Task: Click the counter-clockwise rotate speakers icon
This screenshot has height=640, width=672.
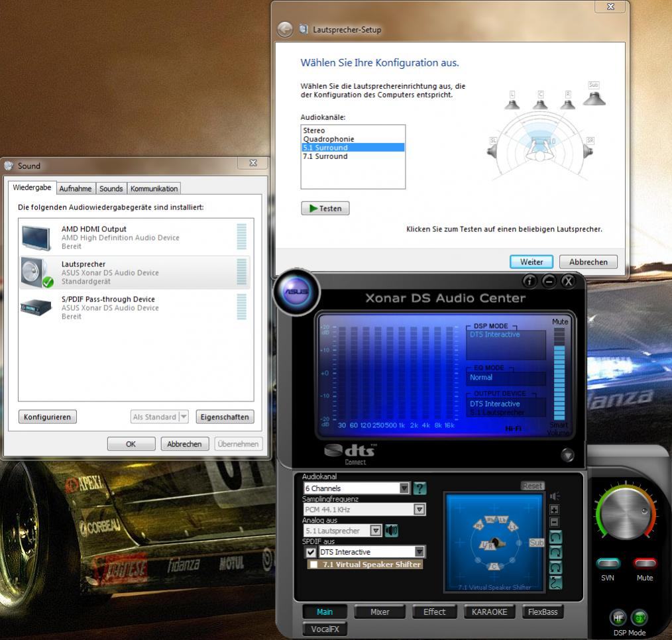Action: pos(555,537)
